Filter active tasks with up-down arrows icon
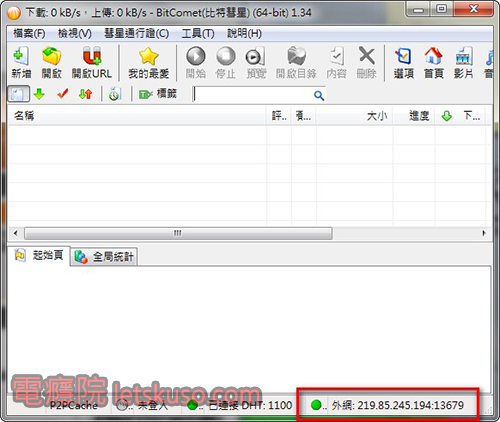500x422 pixels. [x=85, y=94]
